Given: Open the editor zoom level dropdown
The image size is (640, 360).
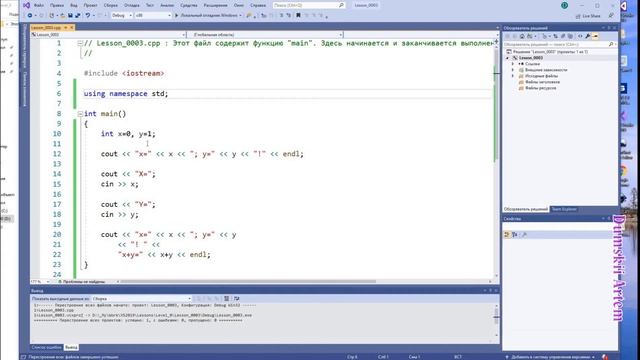Looking at the screenshot, I should coord(40,282).
